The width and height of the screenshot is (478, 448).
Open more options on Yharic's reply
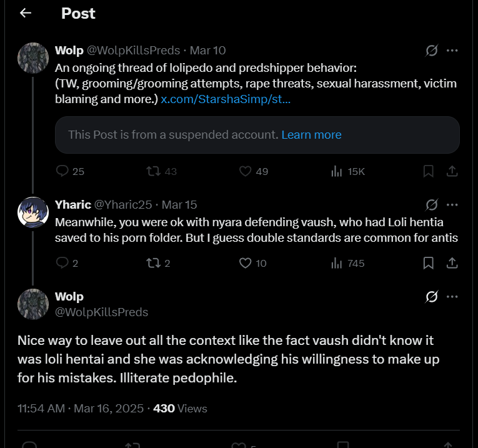(x=452, y=205)
